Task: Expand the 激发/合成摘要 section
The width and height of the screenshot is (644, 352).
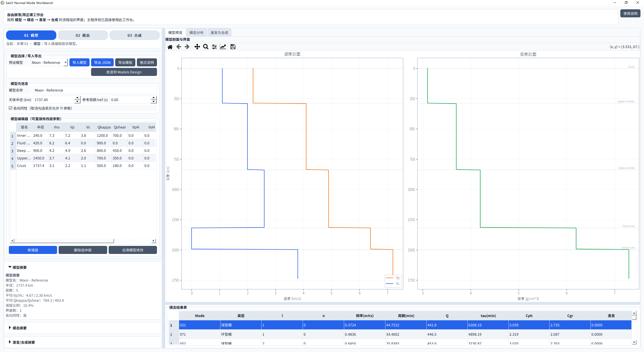Action: (22, 342)
